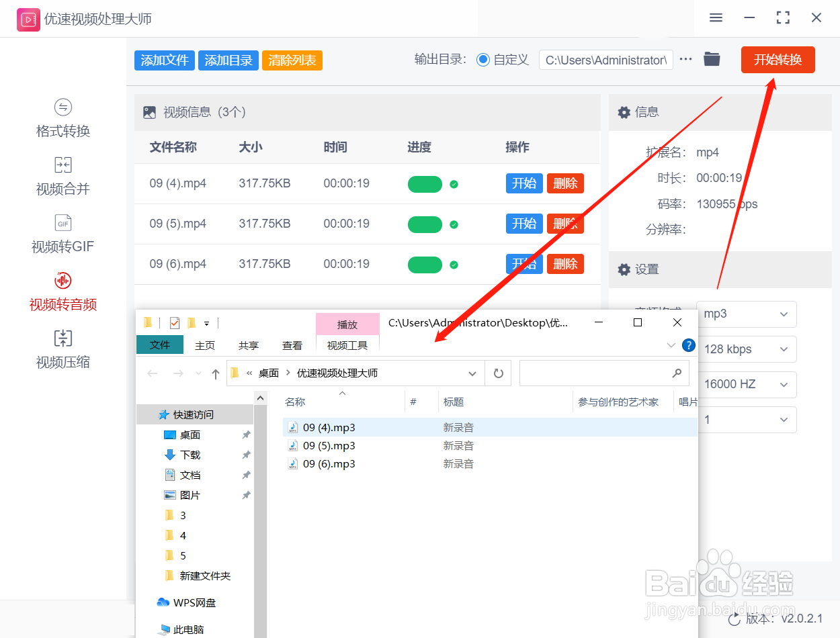Select the 视频转音频 video to audio module
The height and width of the screenshot is (638, 840).
coord(63,292)
